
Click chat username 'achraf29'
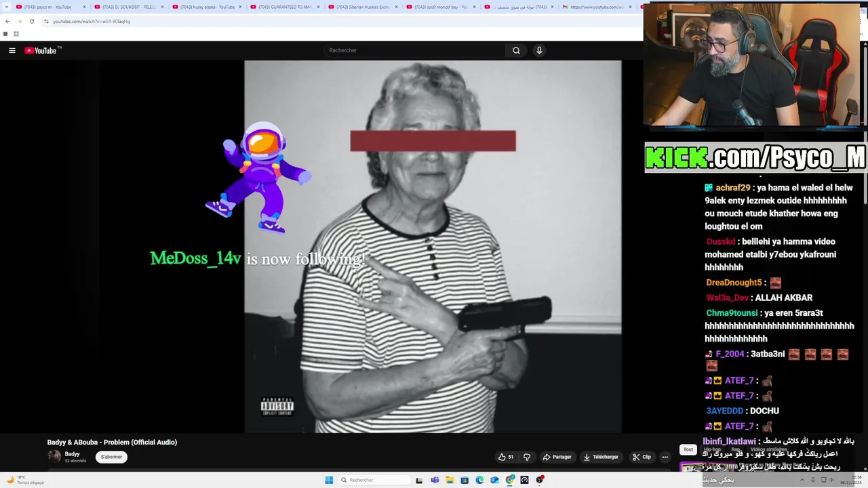[732, 188]
